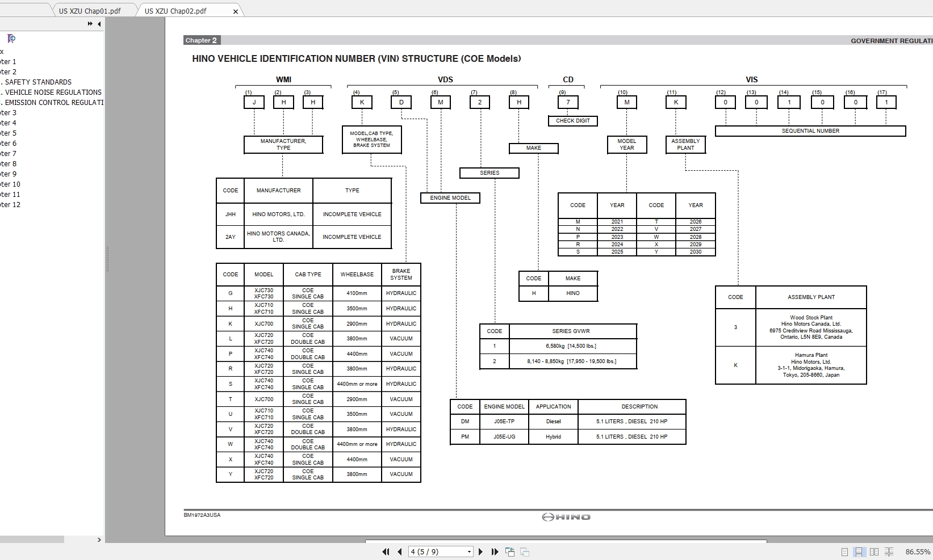Select the US XZU Chap02.pdf tab
This screenshot has width=933, height=560.
pos(175,11)
